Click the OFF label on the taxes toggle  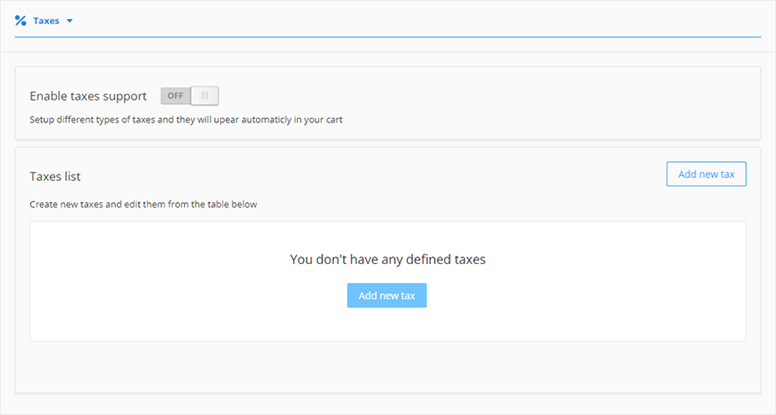pyautogui.click(x=176, y=96)
